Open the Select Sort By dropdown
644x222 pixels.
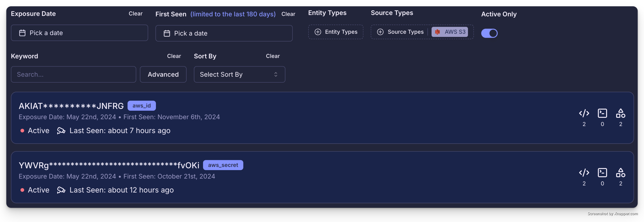click(239, 74)
